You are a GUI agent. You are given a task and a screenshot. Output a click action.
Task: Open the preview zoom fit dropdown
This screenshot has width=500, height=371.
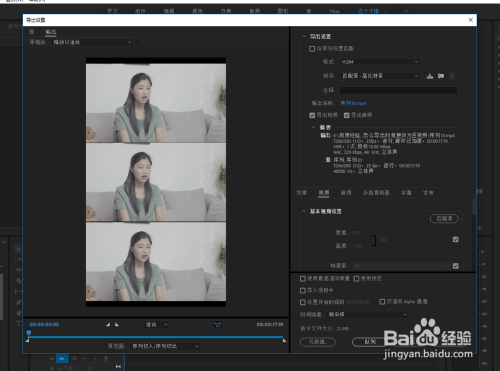pyautogui.click(x=156, y=324)
